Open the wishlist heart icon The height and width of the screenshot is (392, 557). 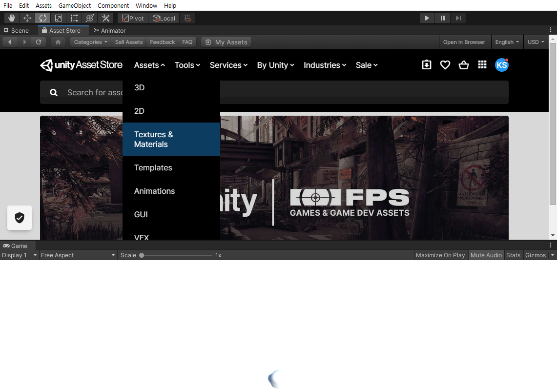click(x=445, y=65)
